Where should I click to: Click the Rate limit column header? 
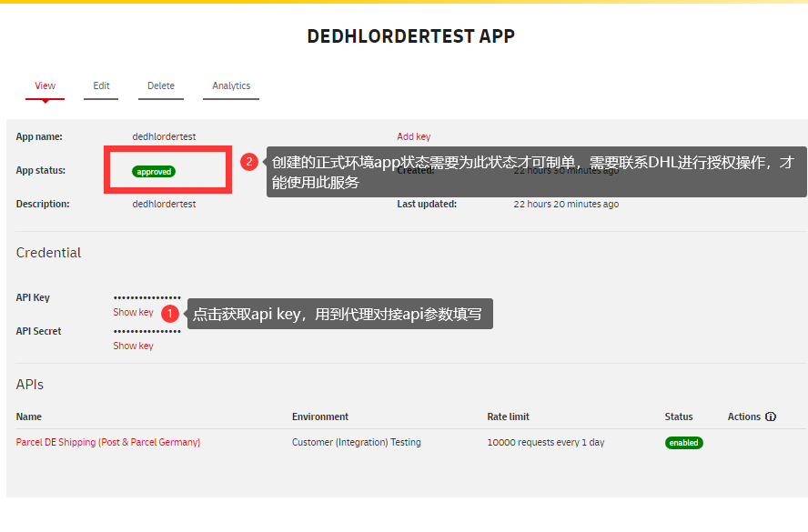point(508,417)
